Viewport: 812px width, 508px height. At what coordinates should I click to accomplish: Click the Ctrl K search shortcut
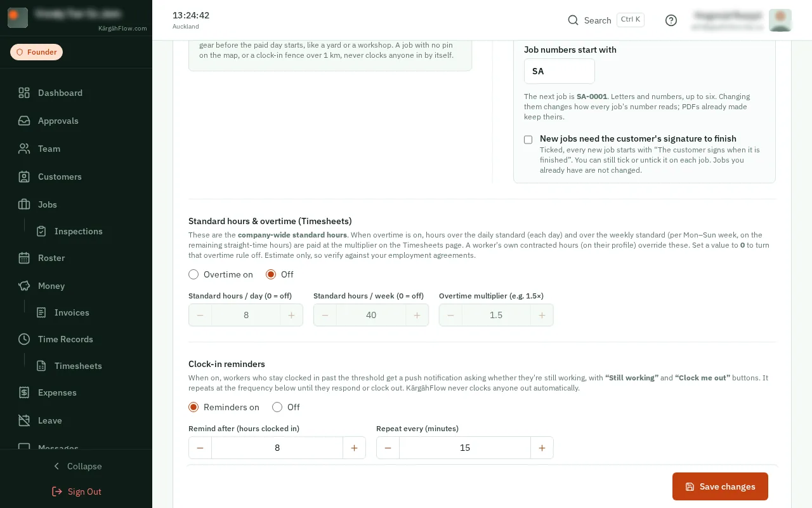(631, 20)
